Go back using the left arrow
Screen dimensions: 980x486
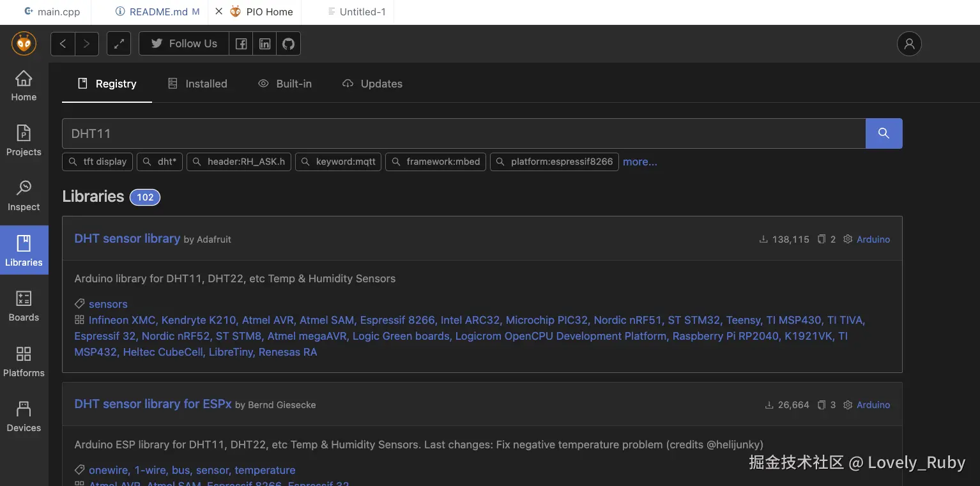63,43
